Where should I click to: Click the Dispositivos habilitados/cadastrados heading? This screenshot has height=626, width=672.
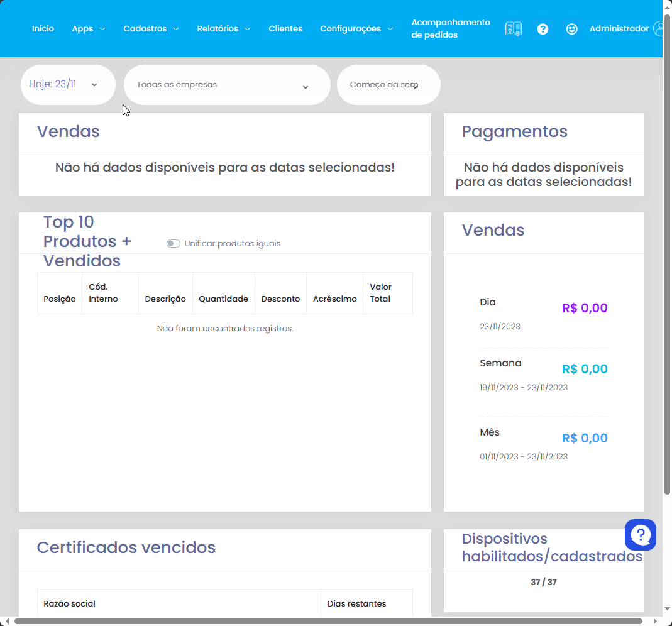pos(552,547)
